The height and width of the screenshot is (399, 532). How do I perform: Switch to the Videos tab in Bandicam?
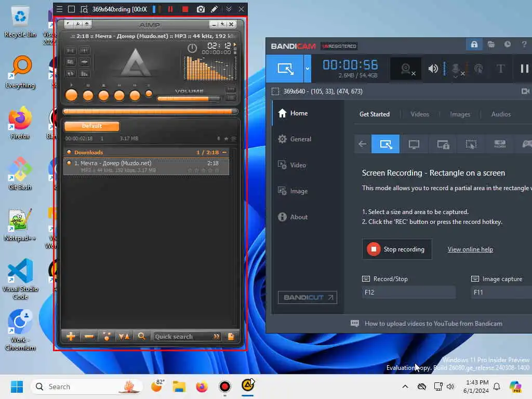(x=420, y=114)
